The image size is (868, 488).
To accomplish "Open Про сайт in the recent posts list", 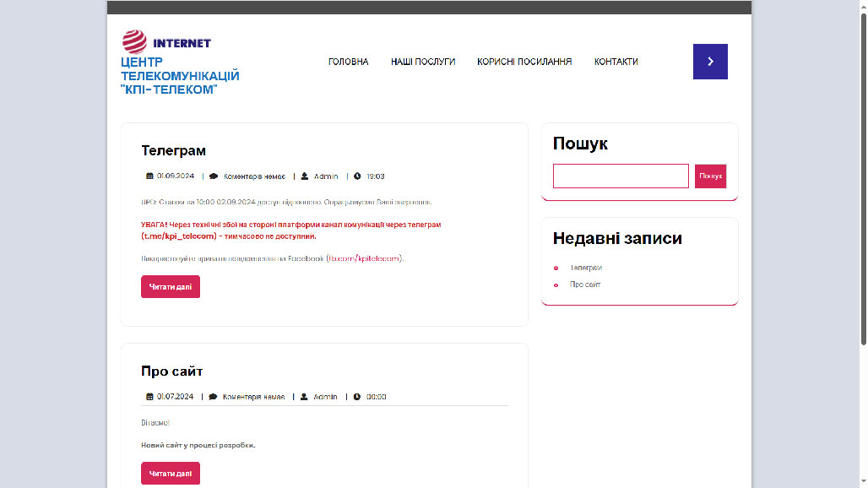I will [585, 285].
